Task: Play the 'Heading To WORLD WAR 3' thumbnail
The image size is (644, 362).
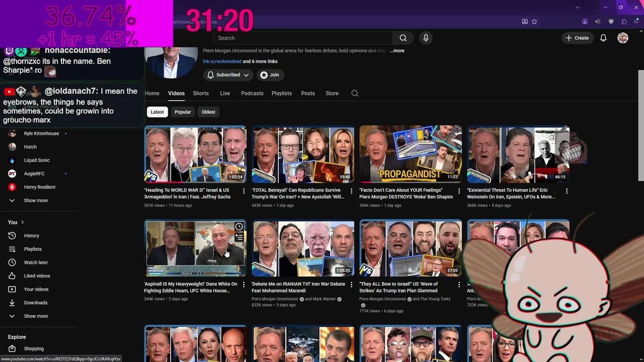Action: (x=195, y=154)
